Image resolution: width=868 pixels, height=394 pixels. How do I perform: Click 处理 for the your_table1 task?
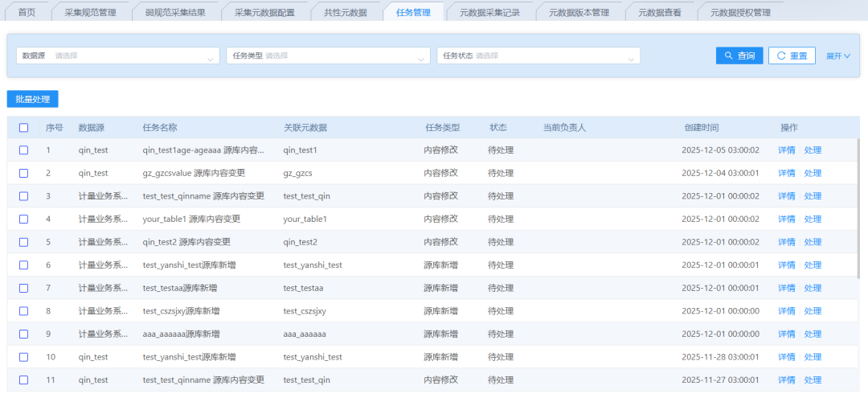click(x=813, y=219)
